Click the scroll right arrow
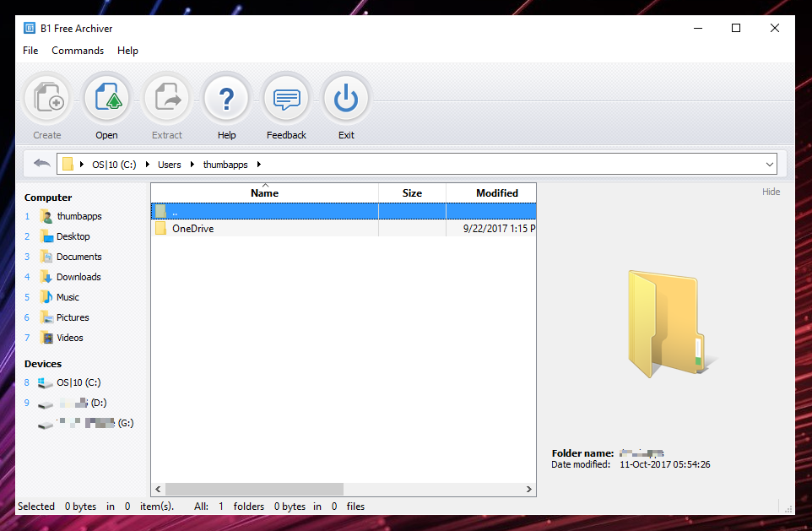The image size is (812, 531). click(528, 489)
